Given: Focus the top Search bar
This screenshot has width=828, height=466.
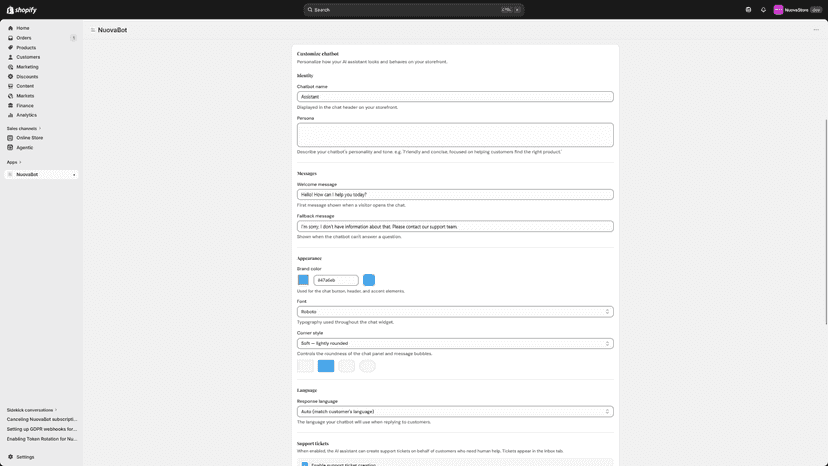Looking at the screenshot, I should click(413, 10).
